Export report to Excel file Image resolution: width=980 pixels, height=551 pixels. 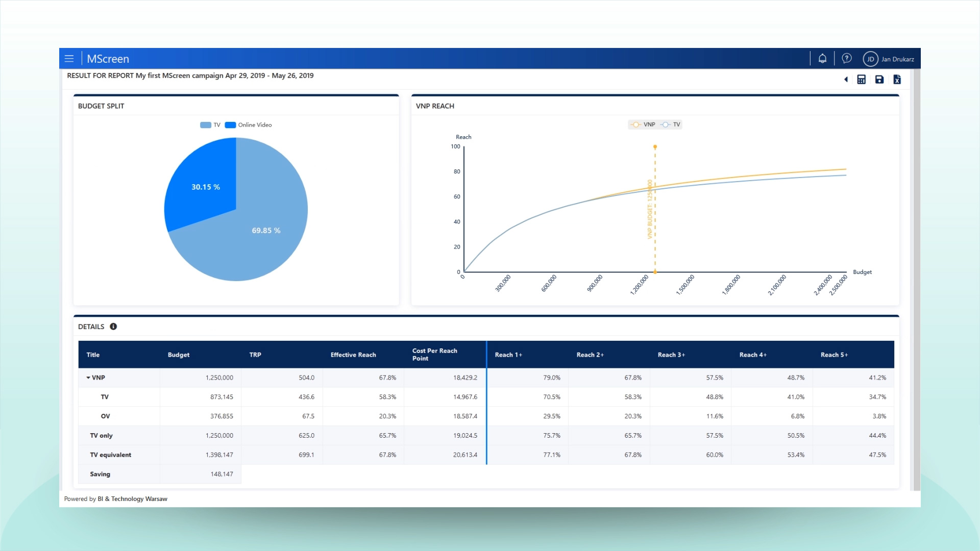click(897, 80)
